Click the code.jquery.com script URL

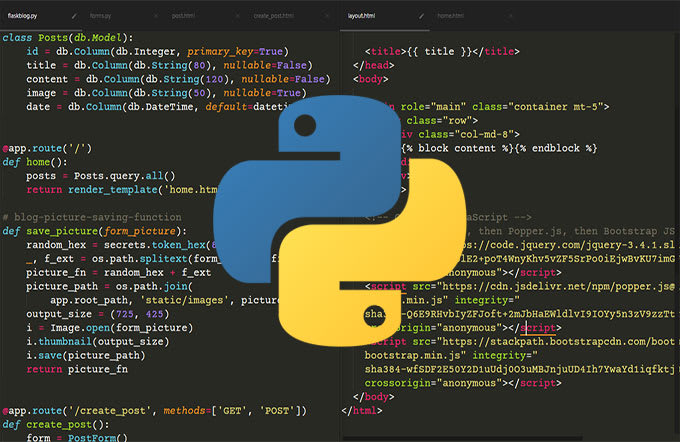pos(568,245)
